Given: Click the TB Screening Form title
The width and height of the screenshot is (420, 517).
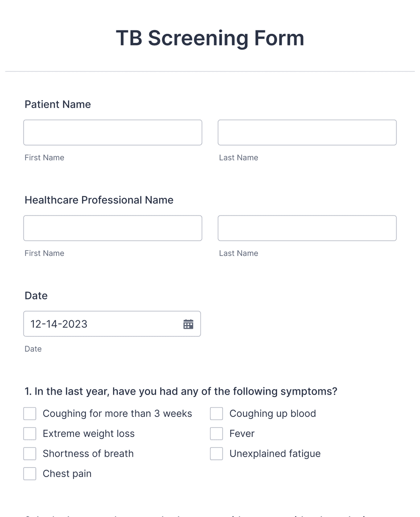Looking at the screenshot, I should pos(210,38).
